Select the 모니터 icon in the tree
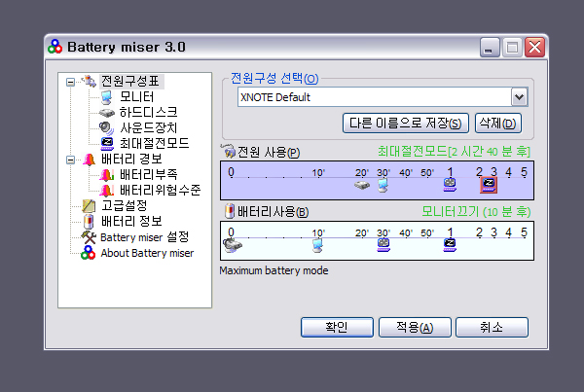584x392 pixels. coord(106,97)
